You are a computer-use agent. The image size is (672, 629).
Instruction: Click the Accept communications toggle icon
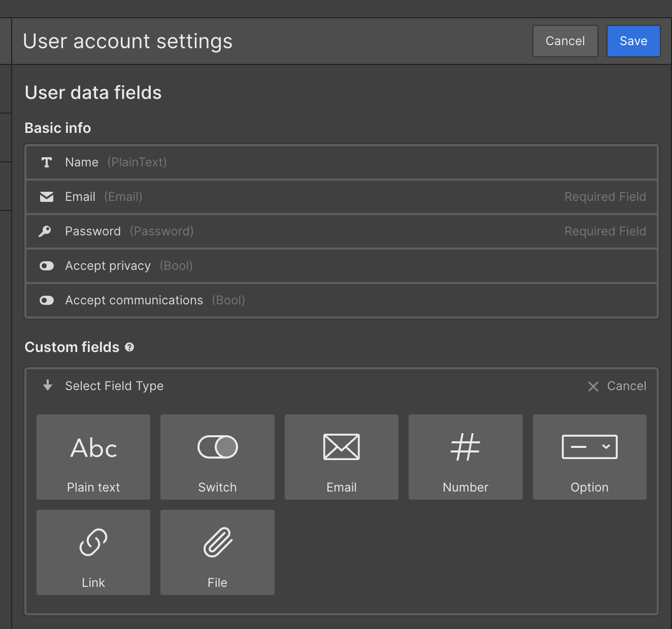[47, 300]
